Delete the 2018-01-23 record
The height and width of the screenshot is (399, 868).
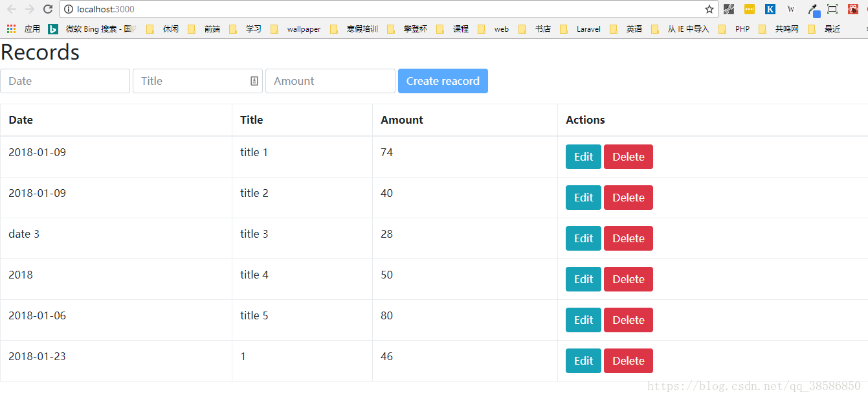tap(629, 361)
